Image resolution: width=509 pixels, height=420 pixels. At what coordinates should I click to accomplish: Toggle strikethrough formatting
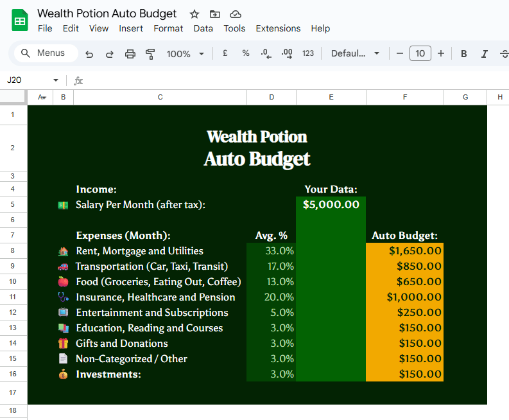(504, 54)
